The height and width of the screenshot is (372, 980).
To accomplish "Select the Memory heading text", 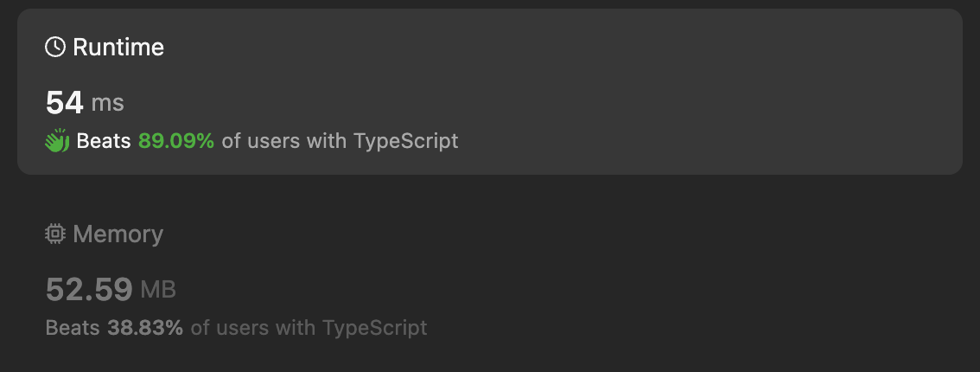I will coord(118,234).
